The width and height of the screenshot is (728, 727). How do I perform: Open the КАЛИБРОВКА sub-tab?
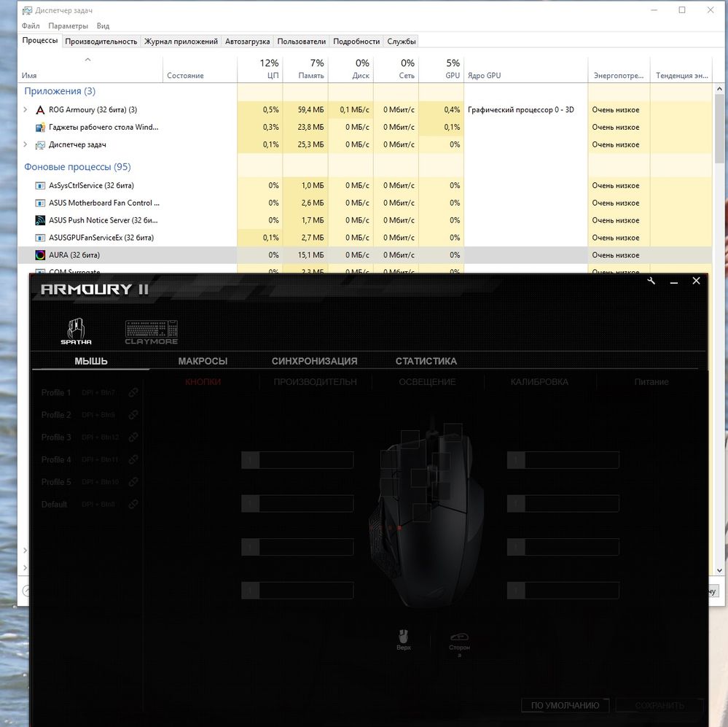point(539,382)
